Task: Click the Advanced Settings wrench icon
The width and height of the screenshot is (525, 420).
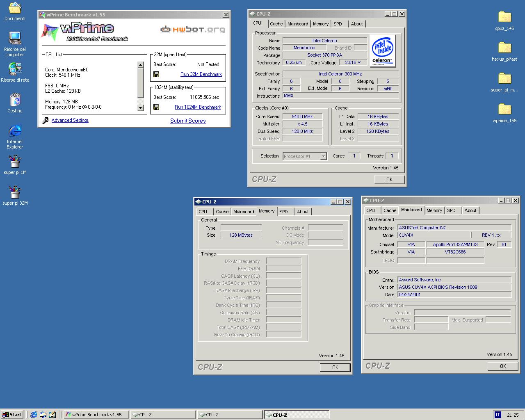Action: 46,120
